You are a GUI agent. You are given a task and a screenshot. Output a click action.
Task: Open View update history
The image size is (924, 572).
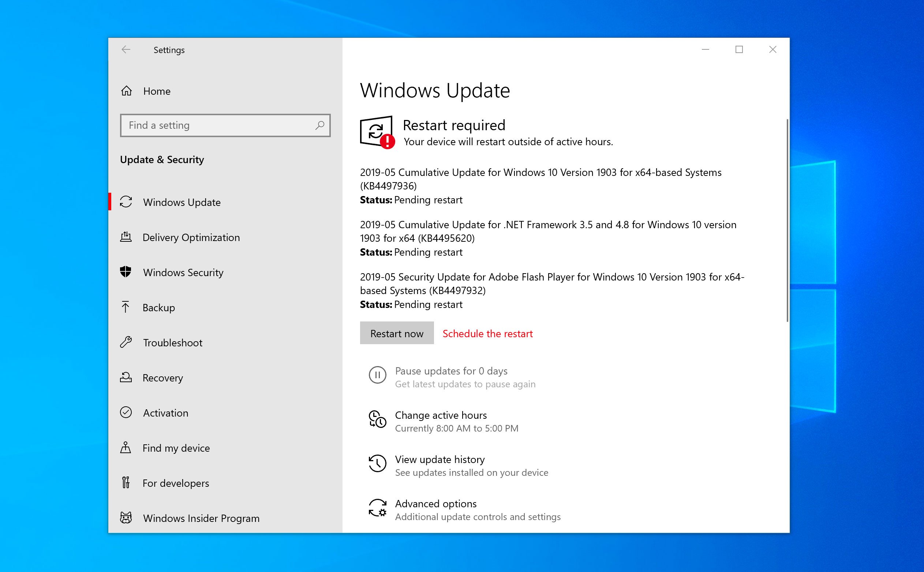coord(440,459)
